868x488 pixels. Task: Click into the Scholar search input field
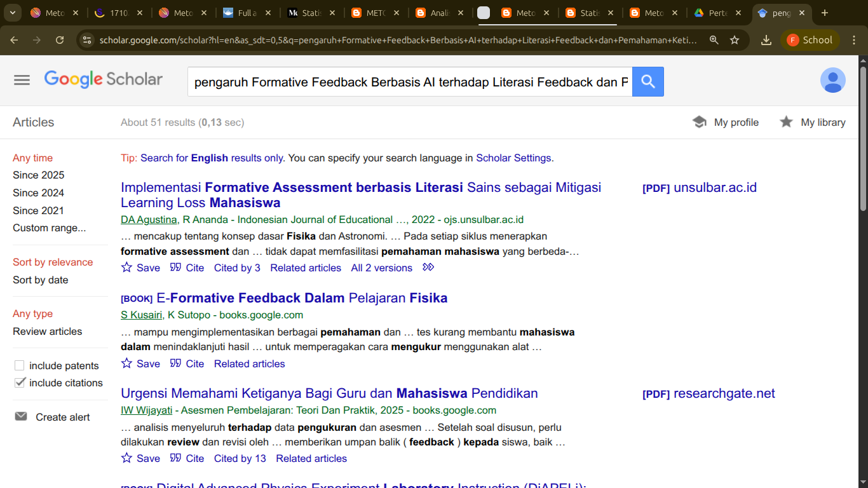pos(410,82)
